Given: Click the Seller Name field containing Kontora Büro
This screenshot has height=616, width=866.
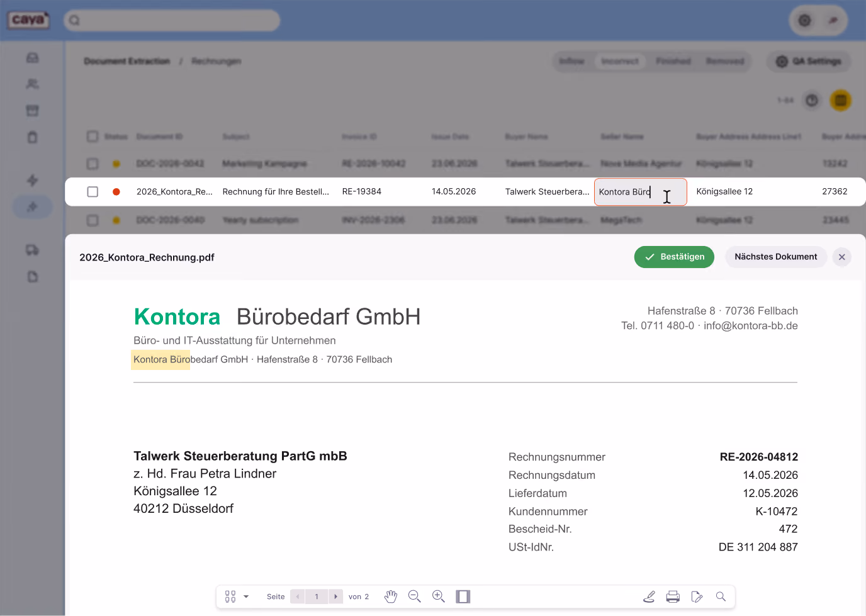Looking at the screenshot, I should [640, 192].
